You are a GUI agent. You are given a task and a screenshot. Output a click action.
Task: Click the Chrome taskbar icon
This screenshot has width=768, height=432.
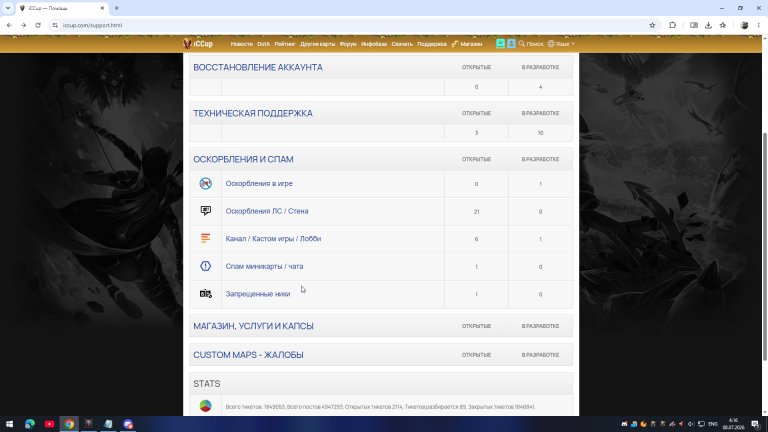coord(69,424)
